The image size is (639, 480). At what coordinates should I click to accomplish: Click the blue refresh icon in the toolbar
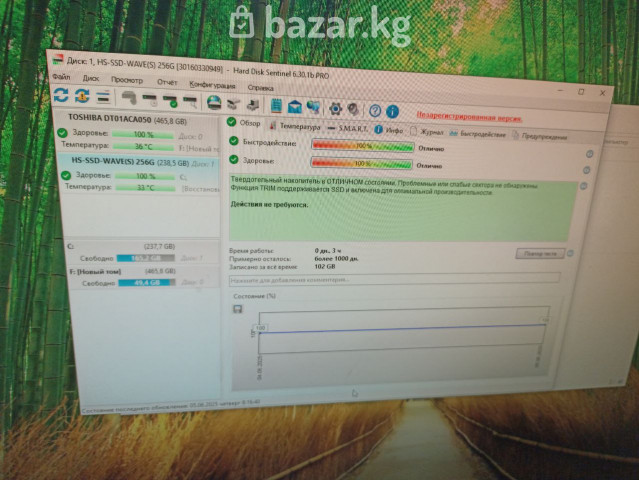pyautogui.click(x=61, y=96)
